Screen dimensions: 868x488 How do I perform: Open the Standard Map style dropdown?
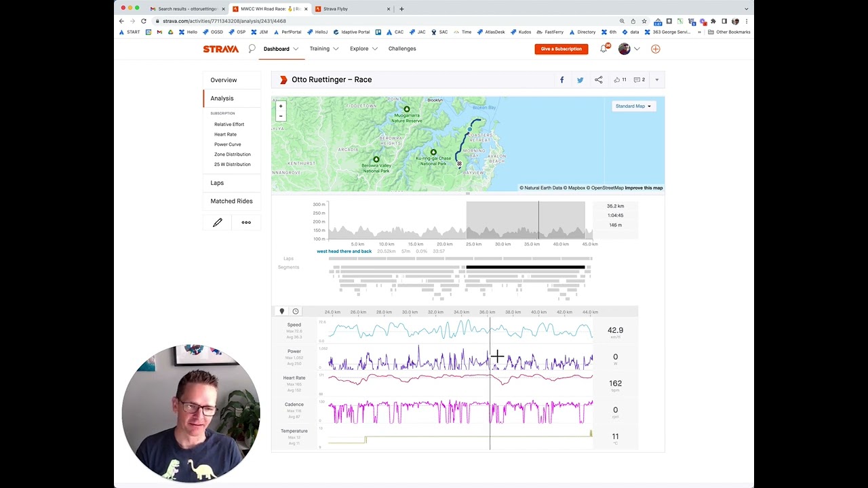point(633,106)
